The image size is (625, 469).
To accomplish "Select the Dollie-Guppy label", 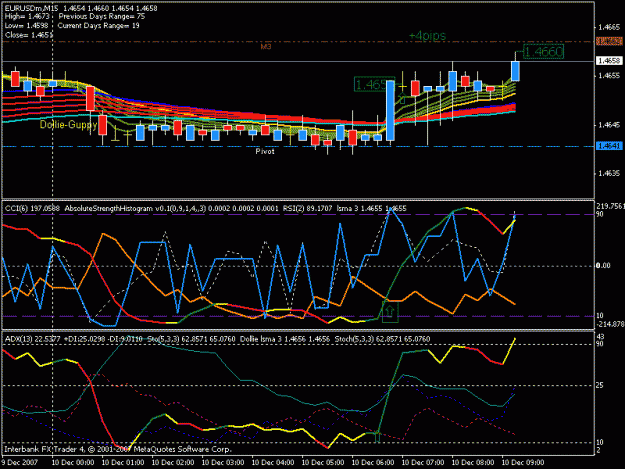I will pyautogui.click(x=68, y=125).
